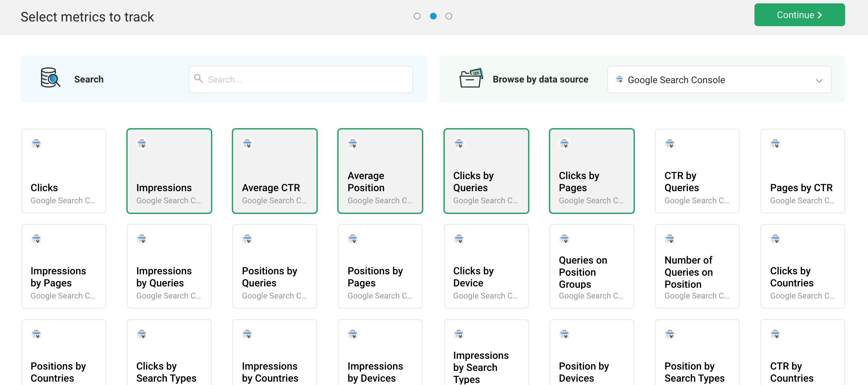The width and height of the screenshot is (868, 385).
Task: Click the first step indicator dot
Action: pyautogui.click(x=418, y=16)
